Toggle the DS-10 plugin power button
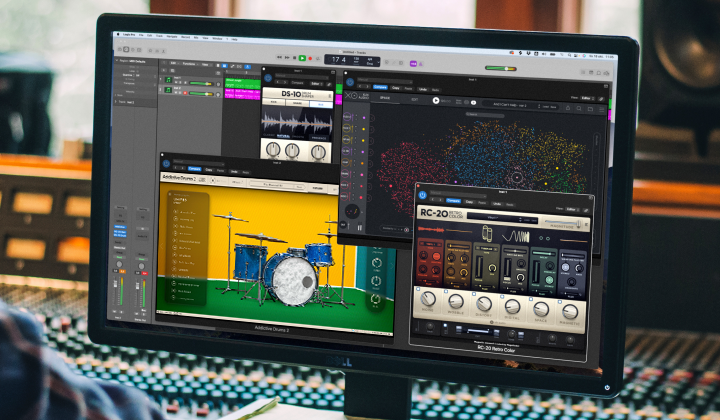 coord(268,78)
